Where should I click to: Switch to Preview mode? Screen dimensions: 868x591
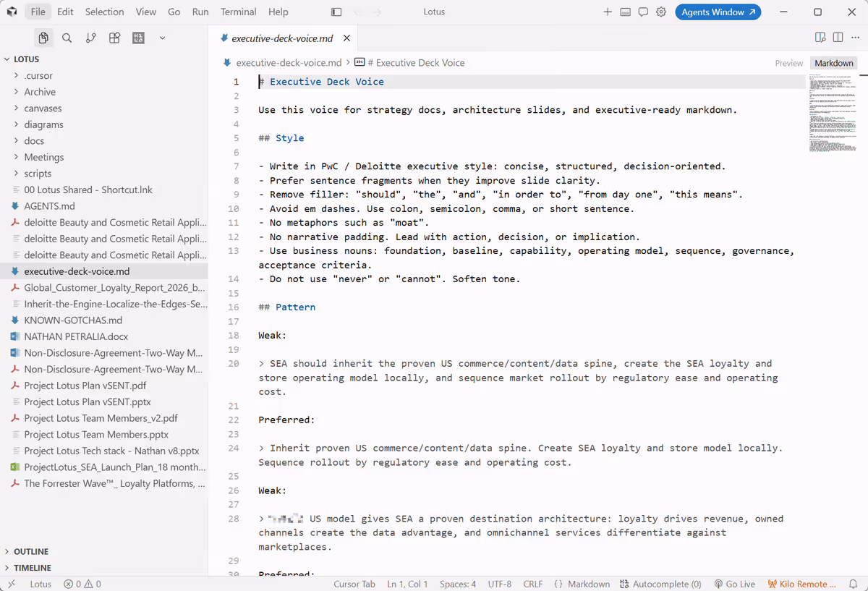(x=789, y=63)
